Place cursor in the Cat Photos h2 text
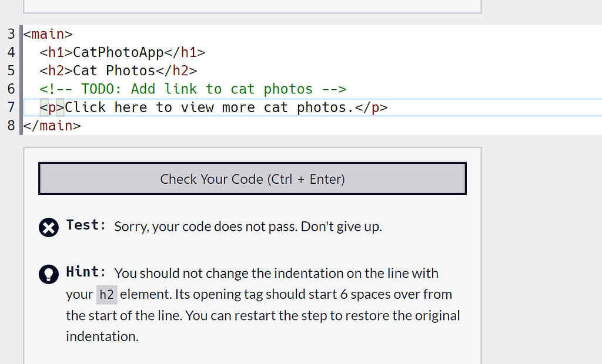Screen dimensions: 602x364 pyautogui.click(x=113, y=70)
